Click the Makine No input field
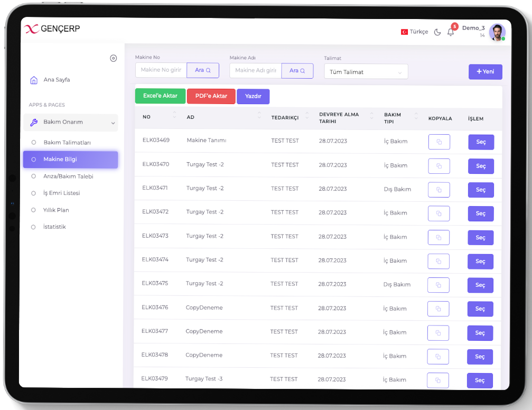This screenshot has height=410, width=532. tap(161, 70)
